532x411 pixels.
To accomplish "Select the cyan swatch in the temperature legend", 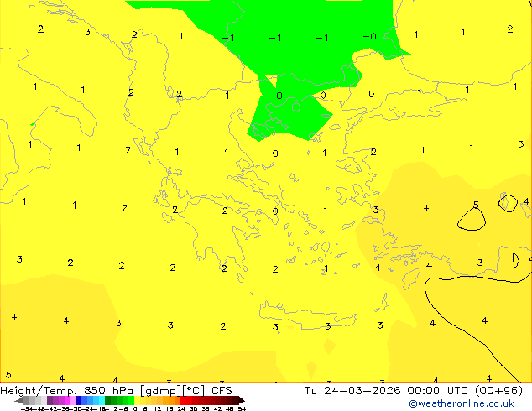I will (x=102, y=401).
